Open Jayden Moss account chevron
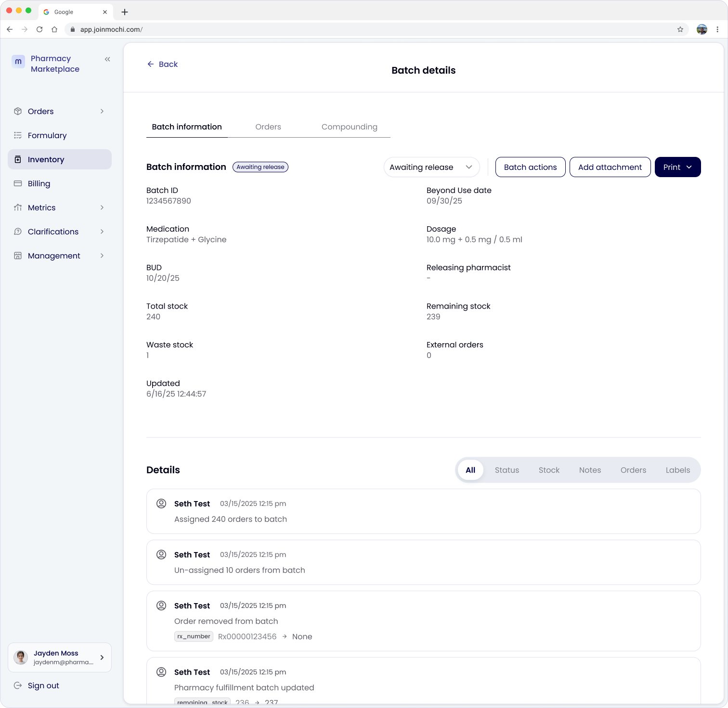 (x=102, y=657)
